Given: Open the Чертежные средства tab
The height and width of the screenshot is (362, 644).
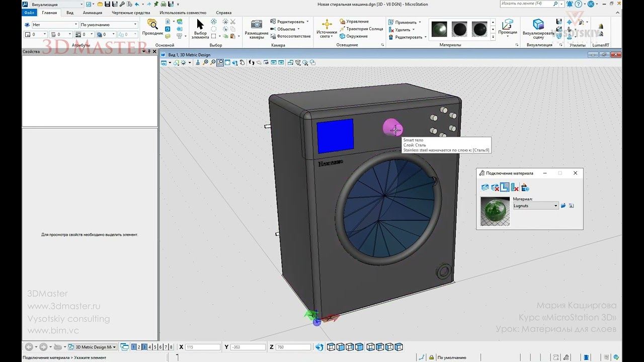Looking at the screenshot, I should coord(131,13).
